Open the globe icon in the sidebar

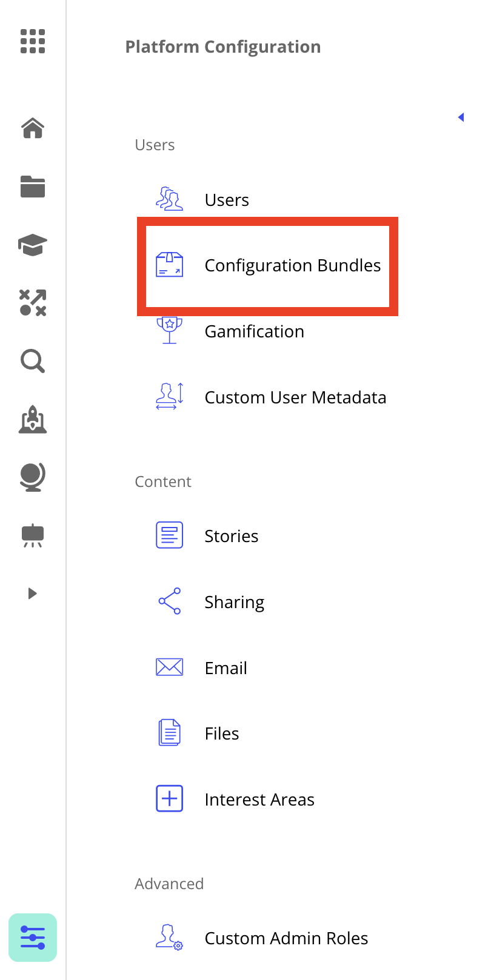tap(33, 477)
